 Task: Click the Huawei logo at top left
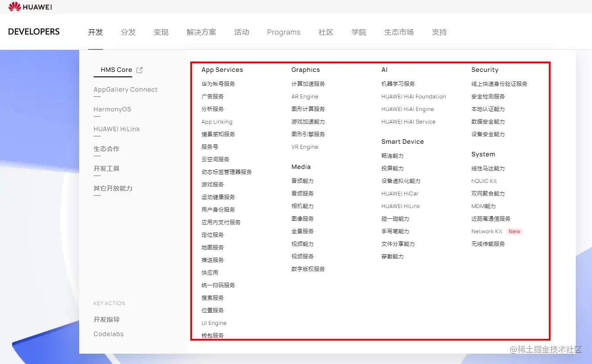(30, 6)
